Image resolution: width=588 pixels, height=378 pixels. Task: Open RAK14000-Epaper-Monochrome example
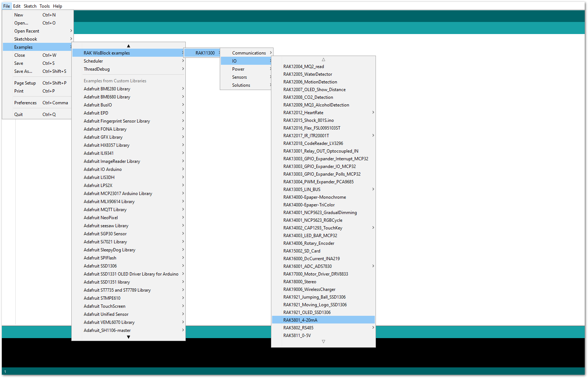click(x=324, y=197)
